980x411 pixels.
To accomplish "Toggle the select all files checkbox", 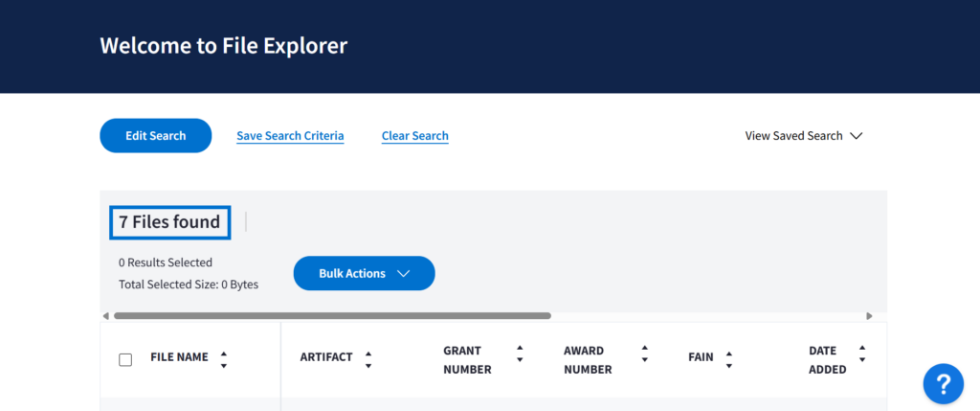I will point(125,359).
